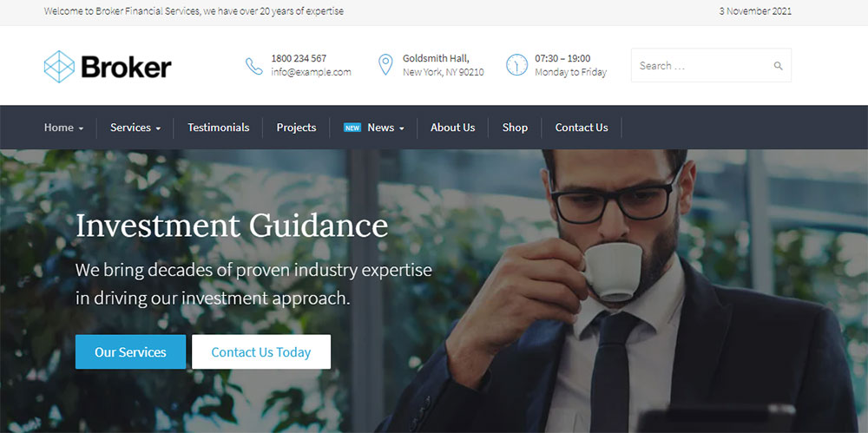Navigate to Contact Us in menu
The image size is (868, 433).
[x=582, y=128]
